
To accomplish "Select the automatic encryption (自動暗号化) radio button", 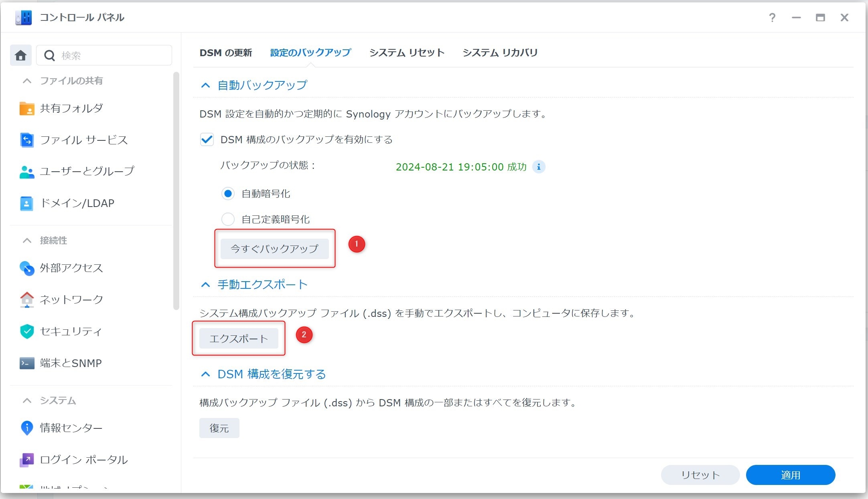I will pyautogui.click(x=228, y=194).
